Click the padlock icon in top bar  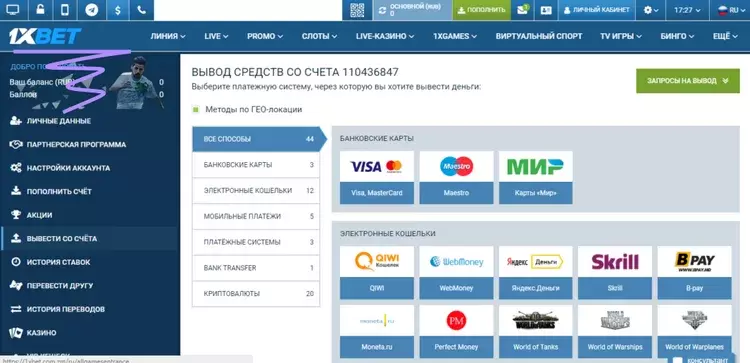[x=40, y=10]
